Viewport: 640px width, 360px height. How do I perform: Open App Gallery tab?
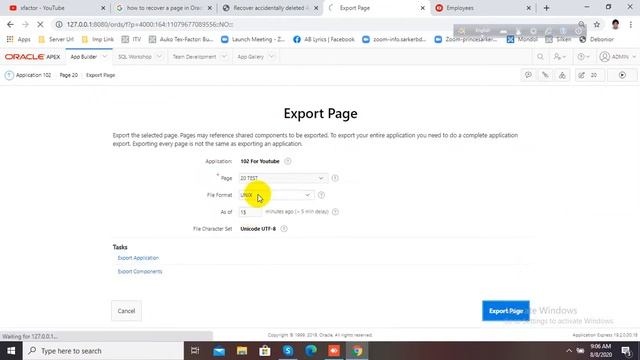[x=251, y=57]
